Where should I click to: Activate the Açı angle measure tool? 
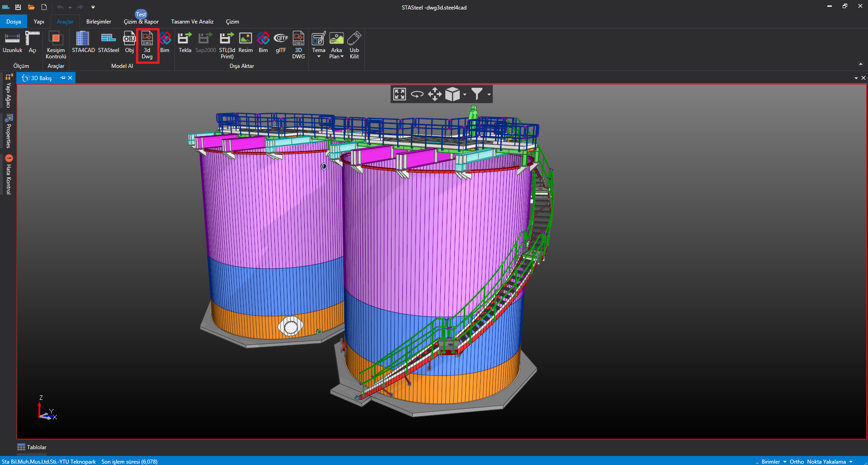[x=33, y=43]
